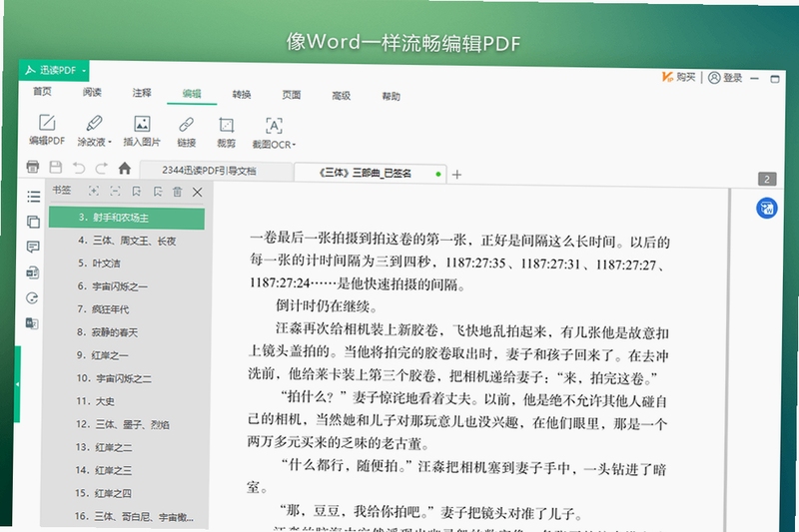Select the 编辑PDF tool
The image size is (799, 532).
coord(47,130)
